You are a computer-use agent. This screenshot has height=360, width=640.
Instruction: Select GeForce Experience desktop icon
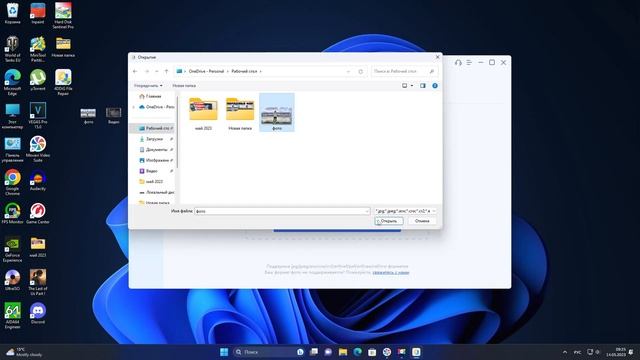click(13, 249)
